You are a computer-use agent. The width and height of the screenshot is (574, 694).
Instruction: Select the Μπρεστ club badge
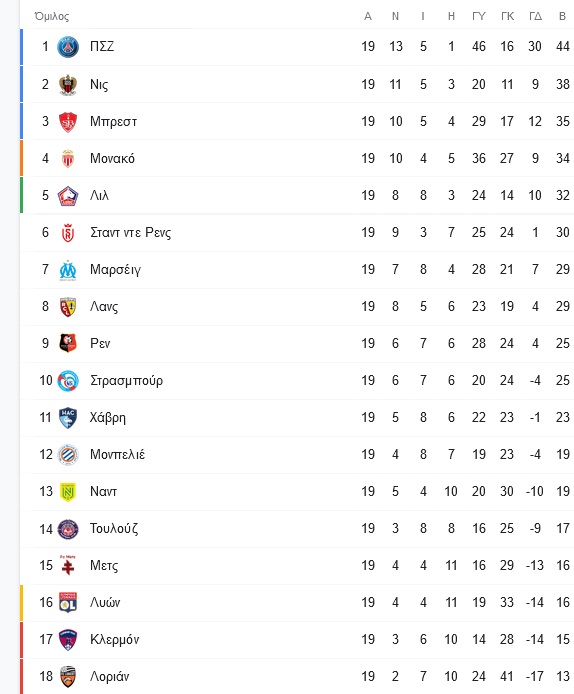point(68,122)
